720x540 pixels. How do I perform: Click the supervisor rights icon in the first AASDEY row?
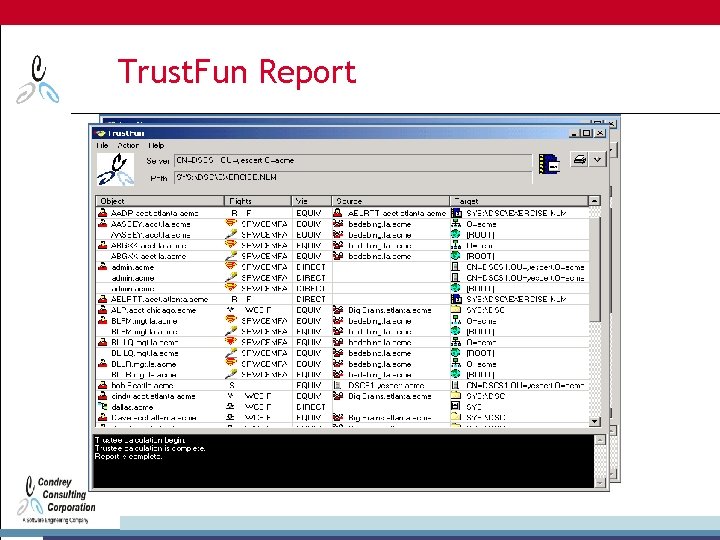point(231,224)
